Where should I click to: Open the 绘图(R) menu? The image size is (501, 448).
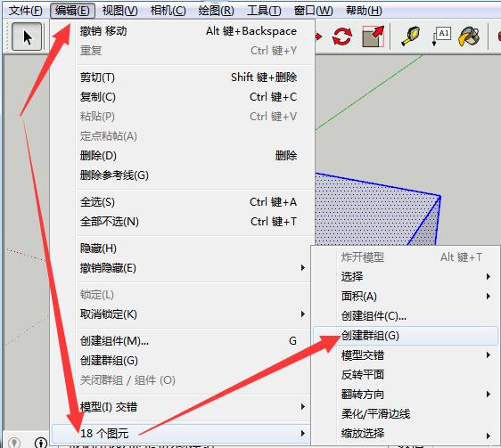216,11
